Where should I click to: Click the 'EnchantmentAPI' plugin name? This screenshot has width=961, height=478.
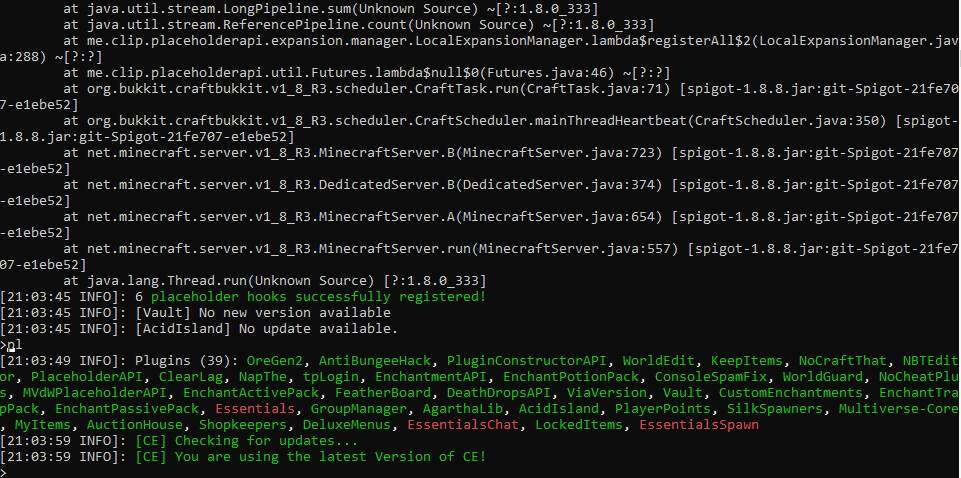[431, 376]
